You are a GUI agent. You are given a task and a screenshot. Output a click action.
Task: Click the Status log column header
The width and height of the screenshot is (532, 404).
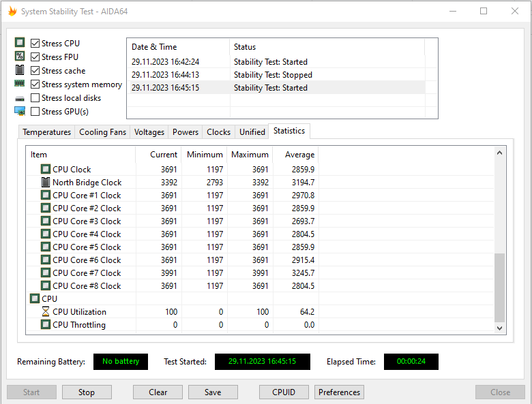pyautogui.click(x=327, y=47)
